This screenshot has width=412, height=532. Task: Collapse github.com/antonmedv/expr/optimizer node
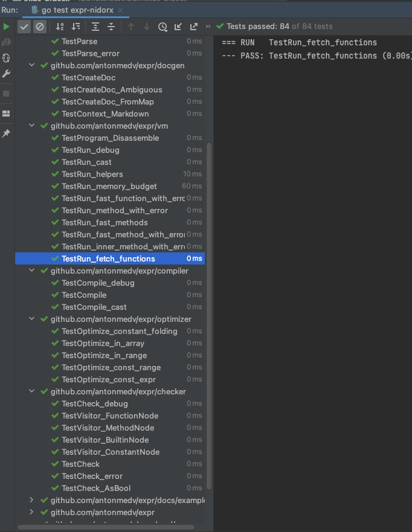pos(32,319)
